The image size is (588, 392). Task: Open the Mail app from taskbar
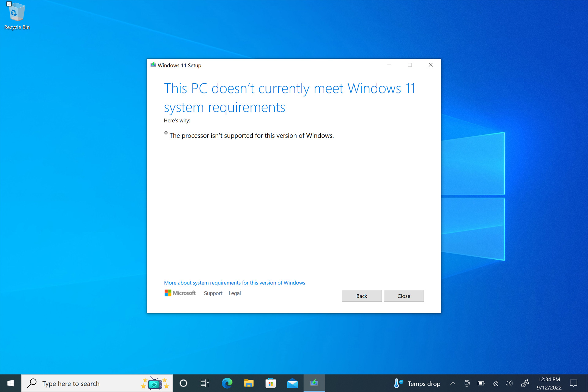pos(292,383)
